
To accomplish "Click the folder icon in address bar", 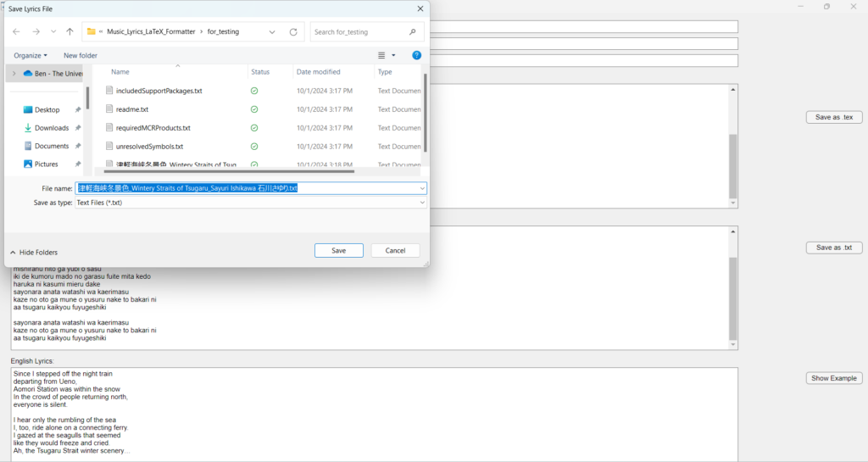I will (x=92, y=31).
